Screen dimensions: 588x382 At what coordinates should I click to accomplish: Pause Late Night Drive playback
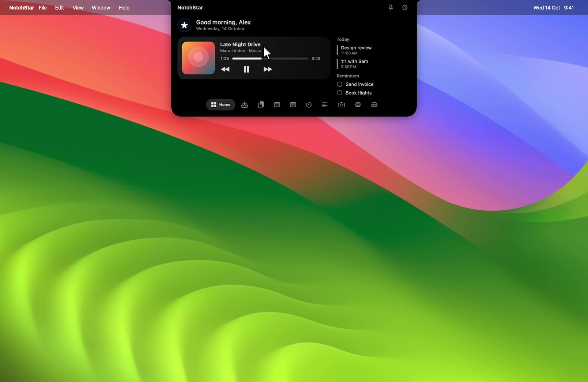[x=246, y=69]
